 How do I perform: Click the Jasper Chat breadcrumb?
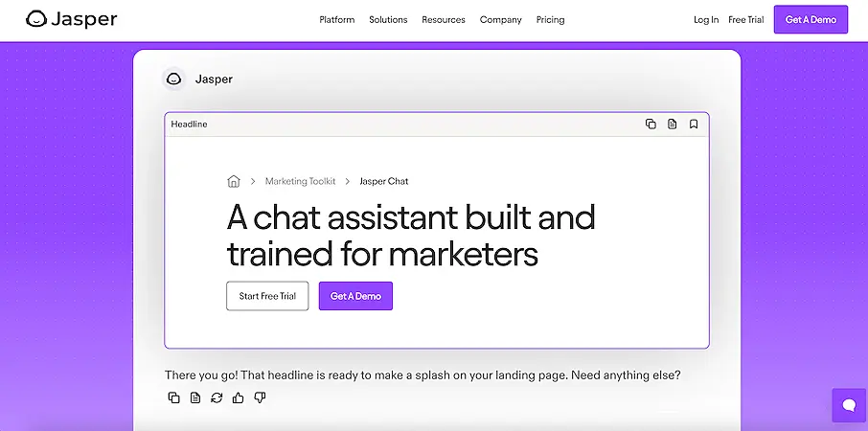[383, 181]
